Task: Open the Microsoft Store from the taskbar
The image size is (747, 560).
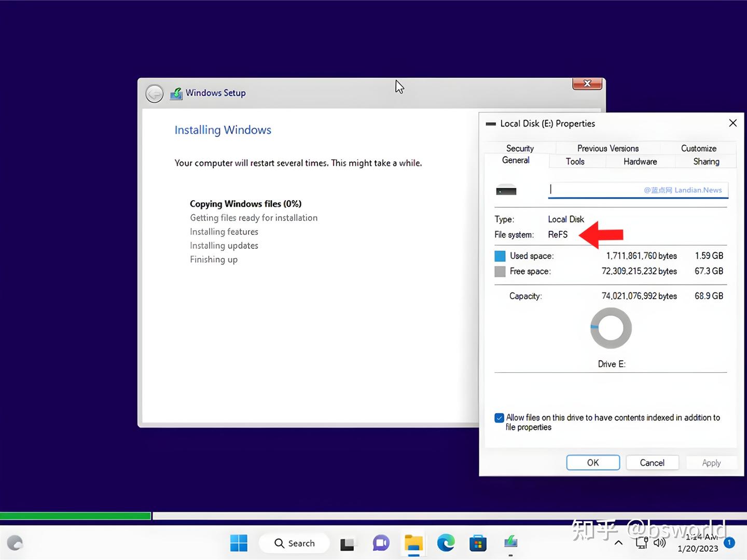Action: (478, 543)
